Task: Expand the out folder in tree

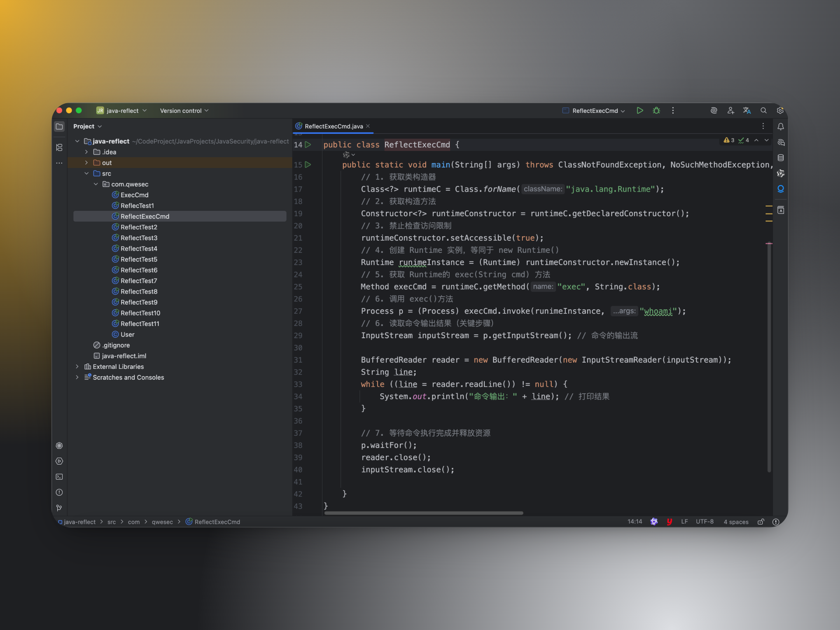Action: (x=86, y=163)
